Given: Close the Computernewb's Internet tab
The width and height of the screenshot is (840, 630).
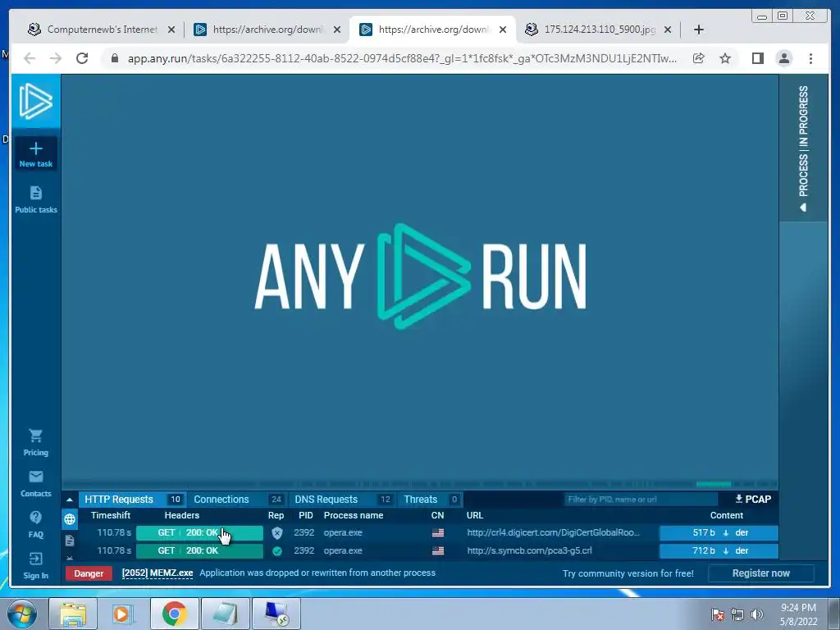Looking at the screenshot, I should (171, 30).
